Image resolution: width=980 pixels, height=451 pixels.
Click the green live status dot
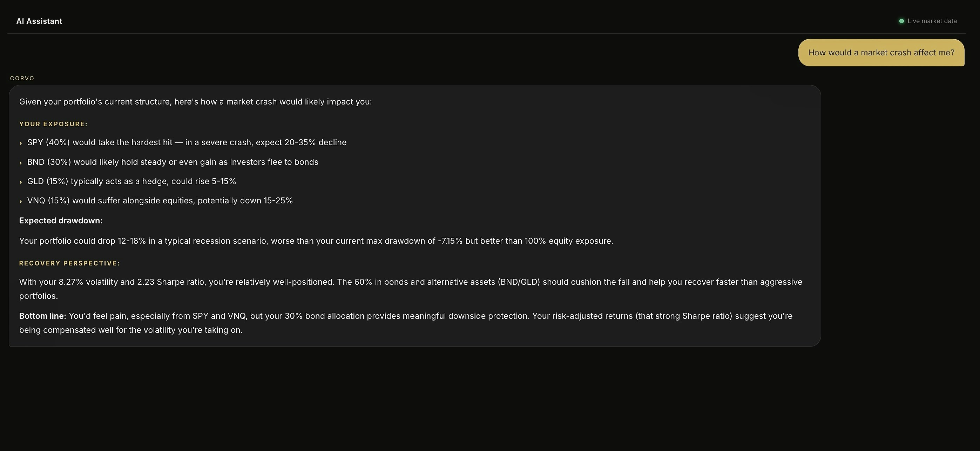(901, 21)
